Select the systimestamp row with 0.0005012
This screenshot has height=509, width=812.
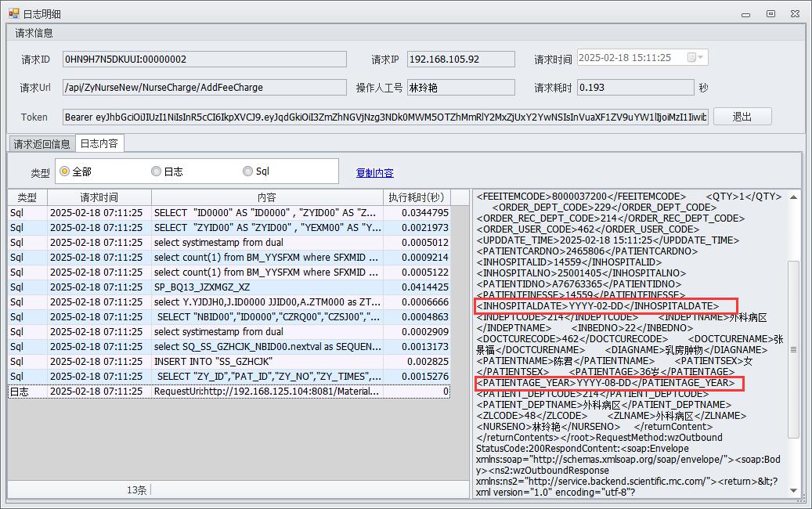(229, 243)
